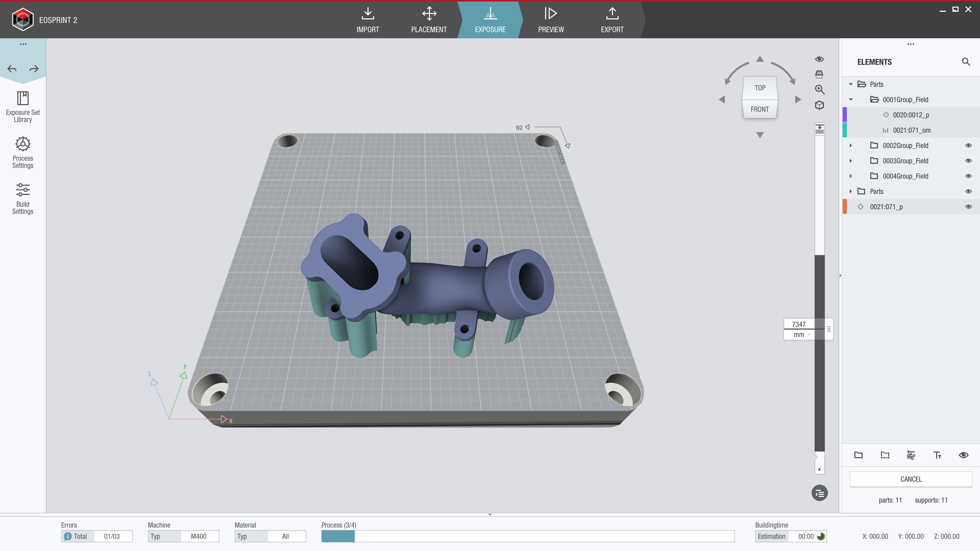Hide the 0021:071_p part
The height and width of the screenshot is (551, 980).
click(x=968, y=207)
